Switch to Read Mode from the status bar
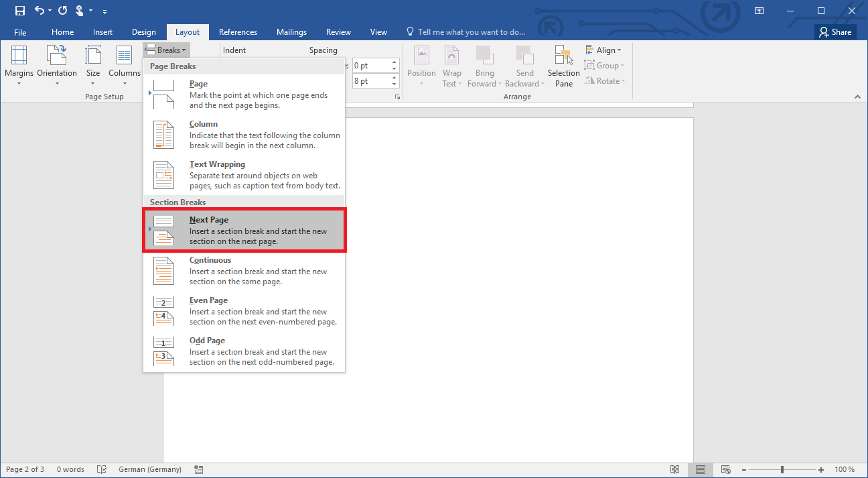 675,469
